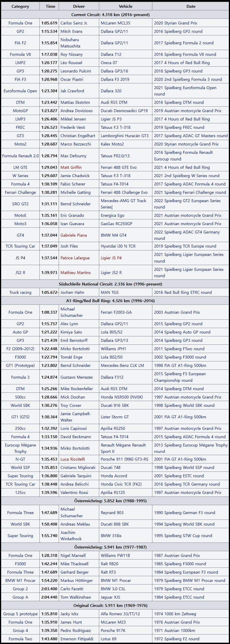Open the Jochen Hahn link

pos(72,292)
